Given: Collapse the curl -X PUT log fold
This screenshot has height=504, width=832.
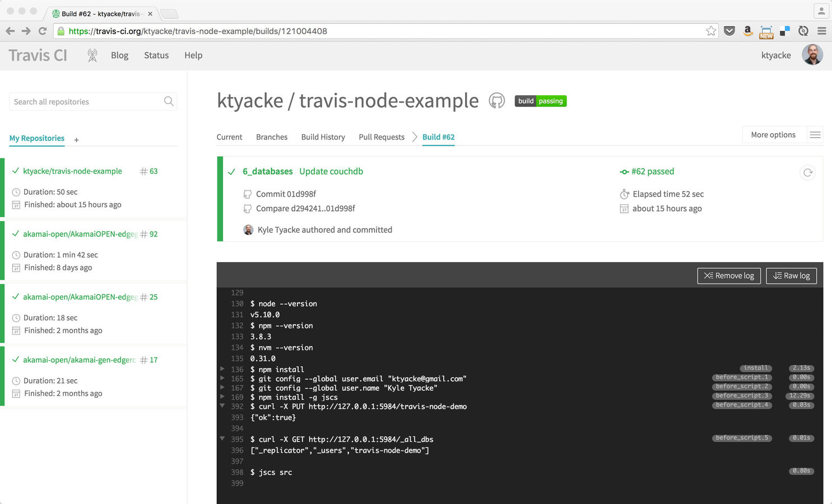Looking at the screenshot, I should pos(222,405).
